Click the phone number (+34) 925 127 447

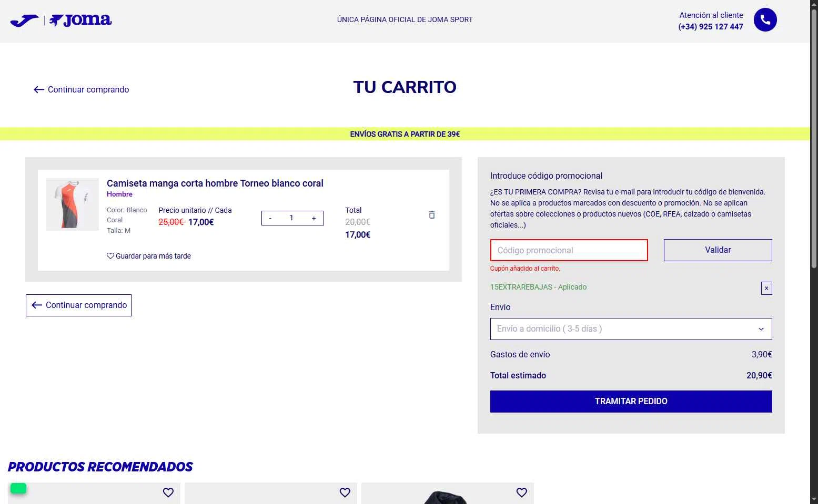point(711,27)
